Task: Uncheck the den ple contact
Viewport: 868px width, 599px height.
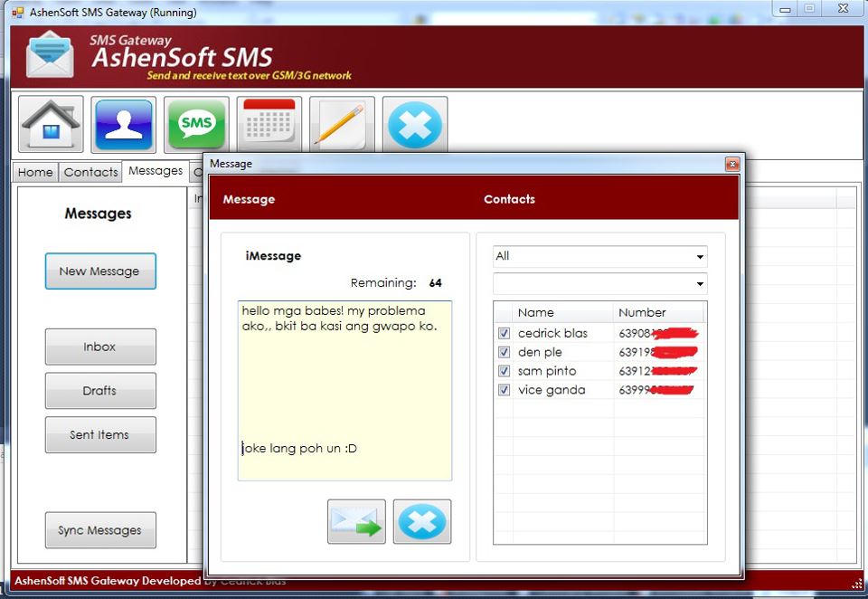Action: tap(504, 352)
